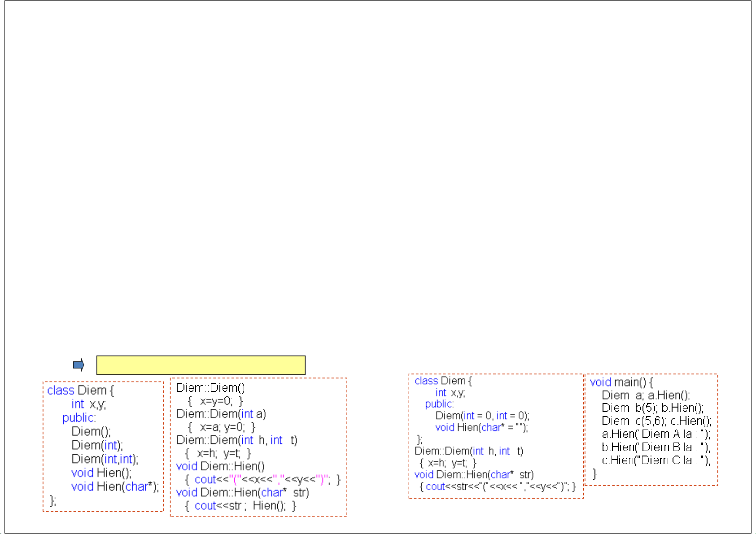Select the 'void Diem::Hien()' definition line
Image resolution: width=756 pixels, height=534 pixels.
pyautogui.click(x=220, y=466)
